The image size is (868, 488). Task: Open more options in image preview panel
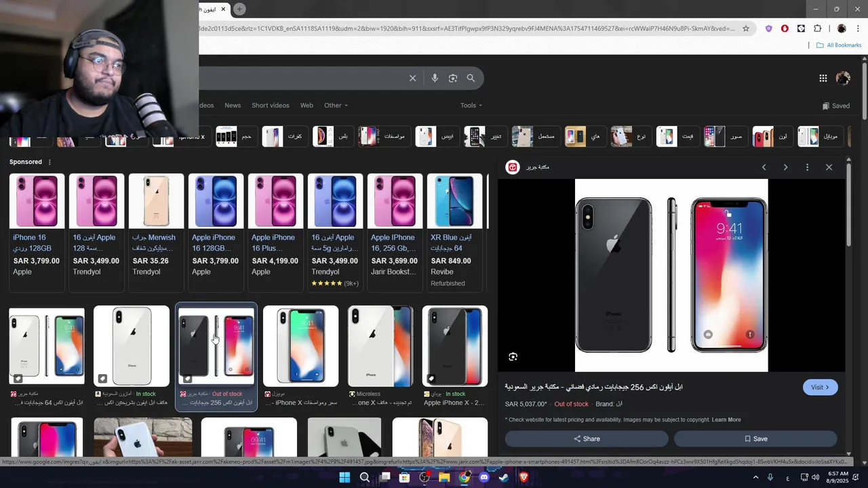(x=807, y=167)
